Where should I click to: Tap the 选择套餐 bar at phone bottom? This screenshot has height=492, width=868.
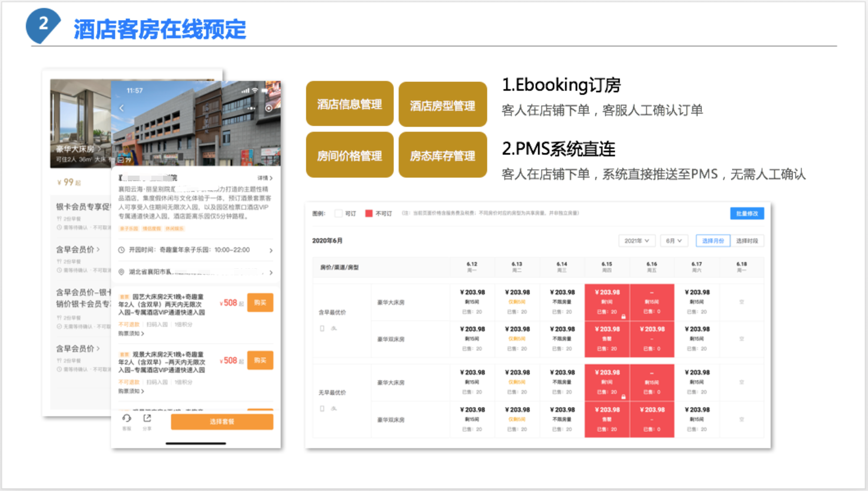[222, 421]
